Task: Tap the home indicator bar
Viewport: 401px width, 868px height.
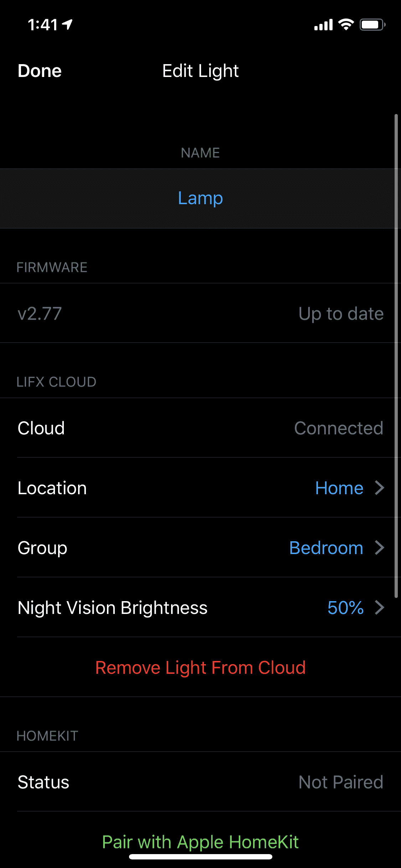Action: (x=200, y=857)
